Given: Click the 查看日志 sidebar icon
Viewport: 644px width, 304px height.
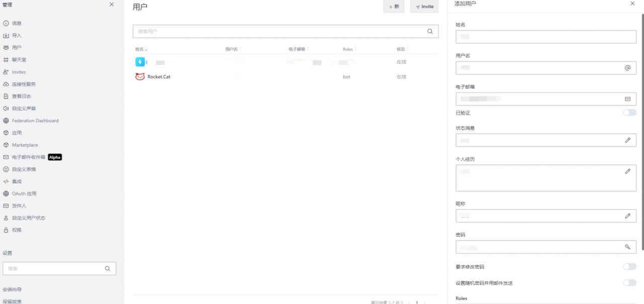Looking at the screenshot, I should click(x=6, y=96).
